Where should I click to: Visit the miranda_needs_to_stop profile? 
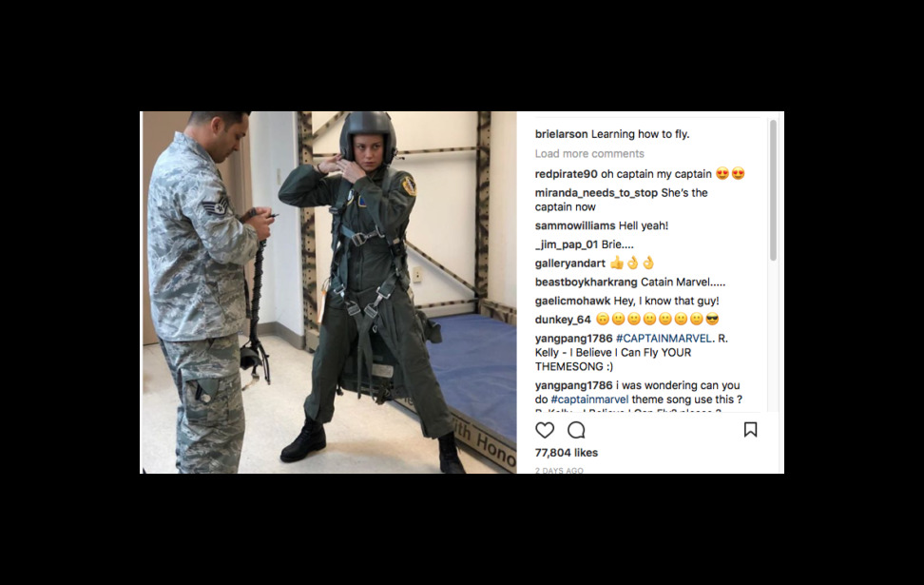click(x=596, y=193)
